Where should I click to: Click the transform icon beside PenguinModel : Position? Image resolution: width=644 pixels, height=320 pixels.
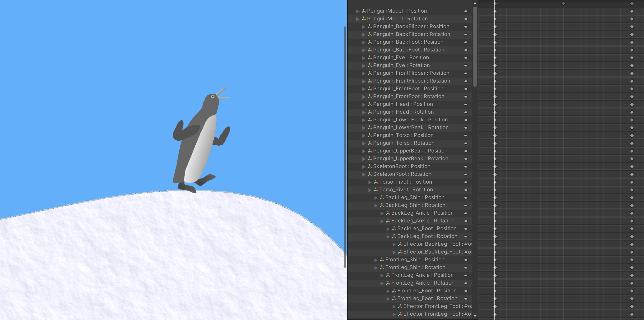click(364, 11)
